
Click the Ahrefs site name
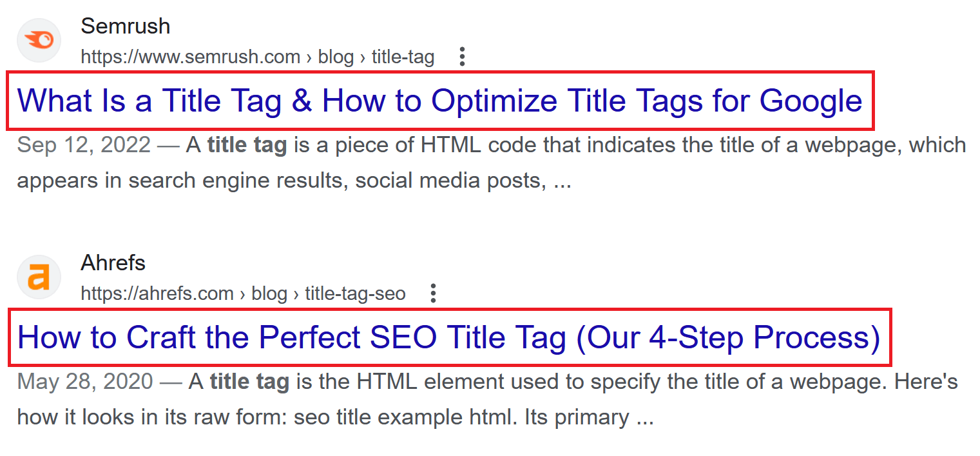[113, 263]
